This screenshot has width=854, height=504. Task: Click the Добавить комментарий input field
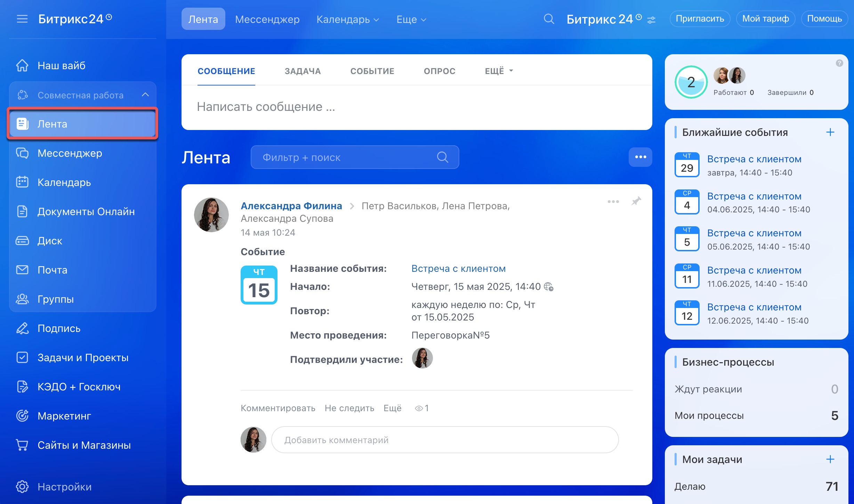point(444,440)
